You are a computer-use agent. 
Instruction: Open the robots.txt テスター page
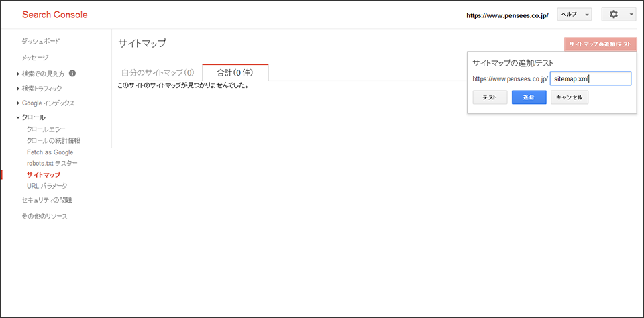[x=52, y=163]
